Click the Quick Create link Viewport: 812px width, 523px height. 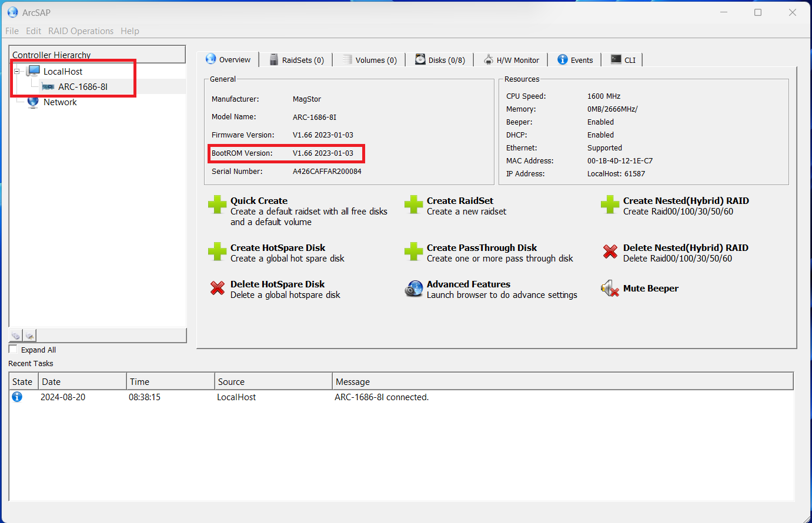click(259, 201)
